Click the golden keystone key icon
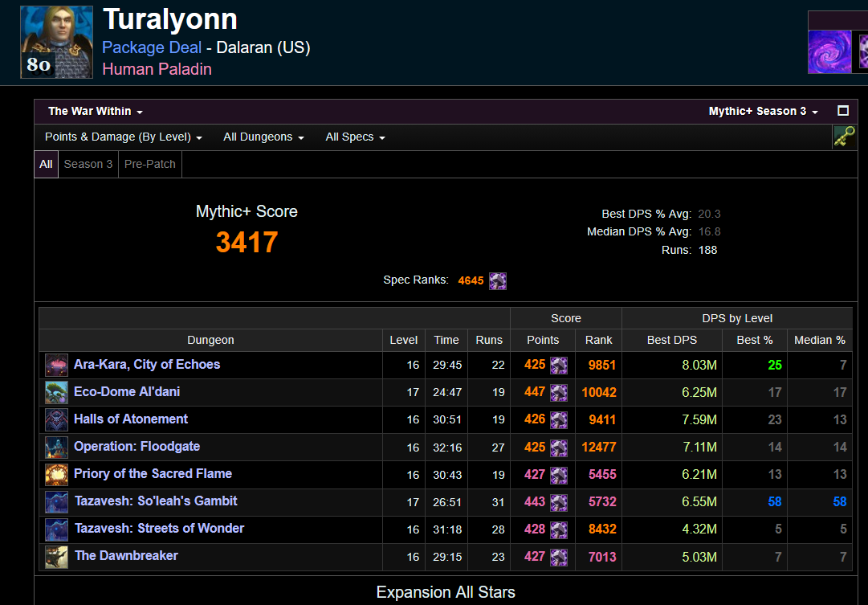This screenshot has height=605, width=868. pyautogui.click(x=844, y=137)
